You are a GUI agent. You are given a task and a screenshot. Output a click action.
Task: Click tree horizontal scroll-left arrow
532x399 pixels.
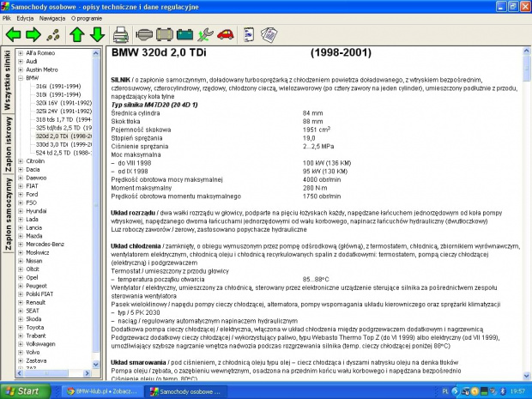pos(20,373)
